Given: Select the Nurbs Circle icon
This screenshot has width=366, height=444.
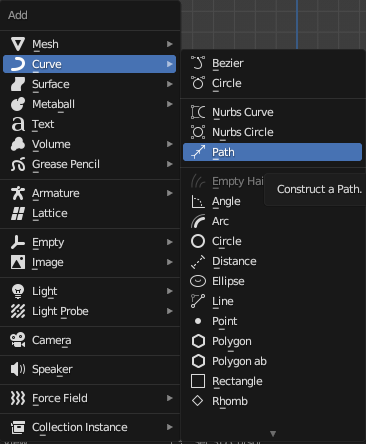Looking at the screenshot, I should coord(198,132).
